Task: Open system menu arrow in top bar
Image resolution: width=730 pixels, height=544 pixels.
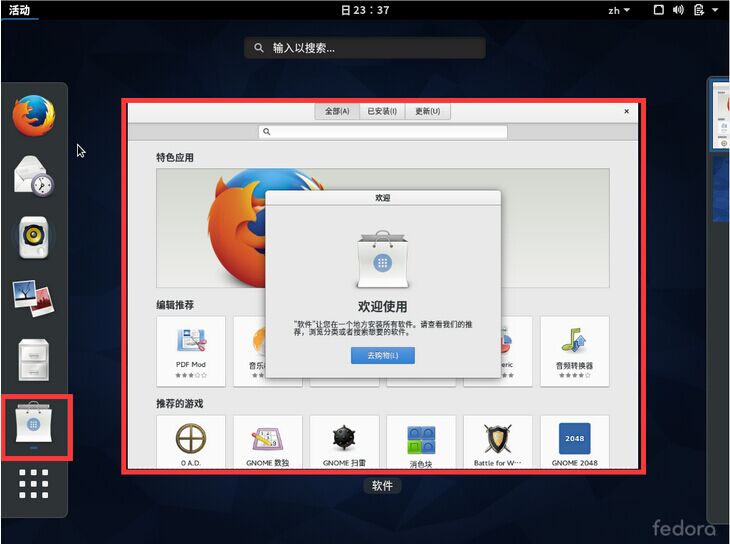Action: pyautogui.click(x=715, y=10)
